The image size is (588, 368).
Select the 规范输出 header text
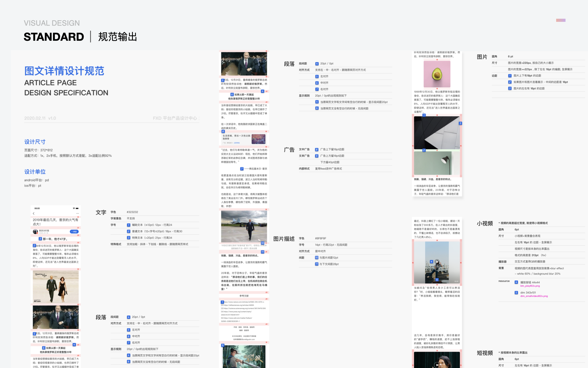click(118, 37)
